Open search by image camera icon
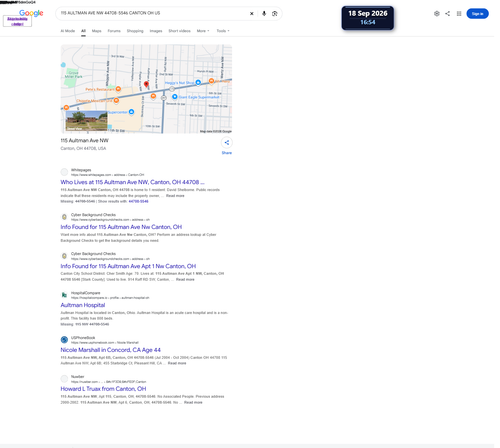 click(275, 14)
